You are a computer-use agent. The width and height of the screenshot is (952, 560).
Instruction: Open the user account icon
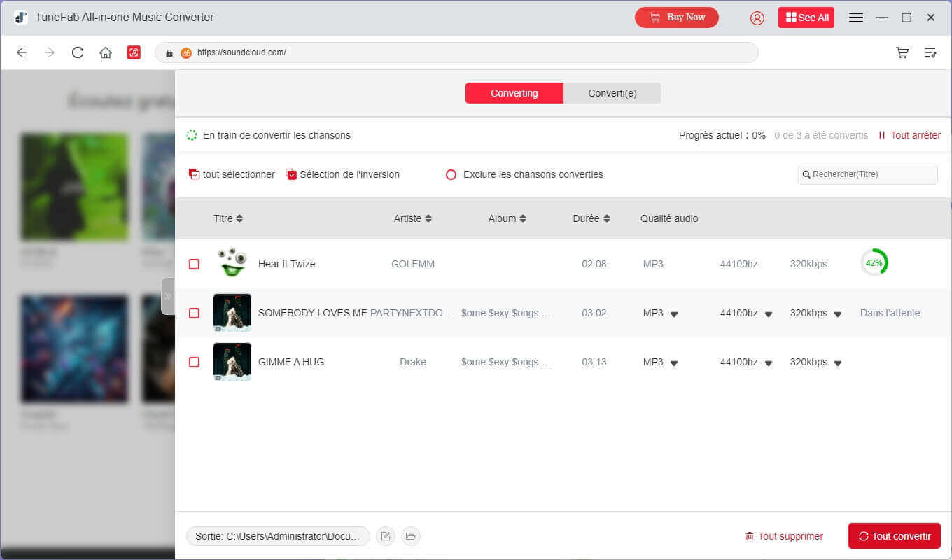pos(757,17)
